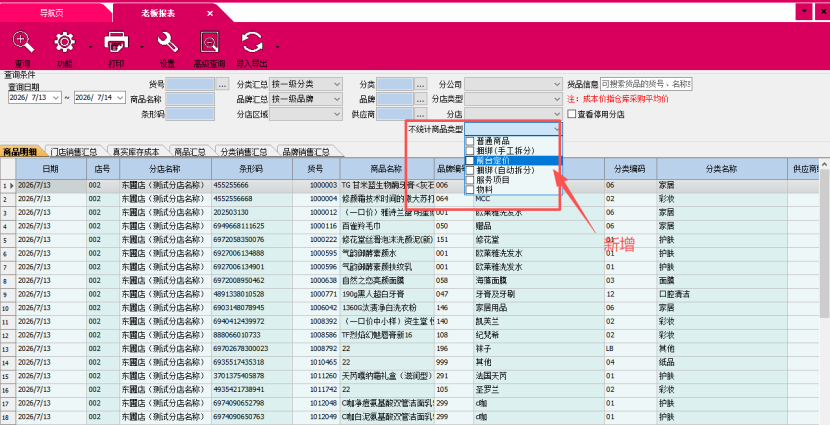Tick the 捆绑(自动拆分) checkbox

coord(470,170)
